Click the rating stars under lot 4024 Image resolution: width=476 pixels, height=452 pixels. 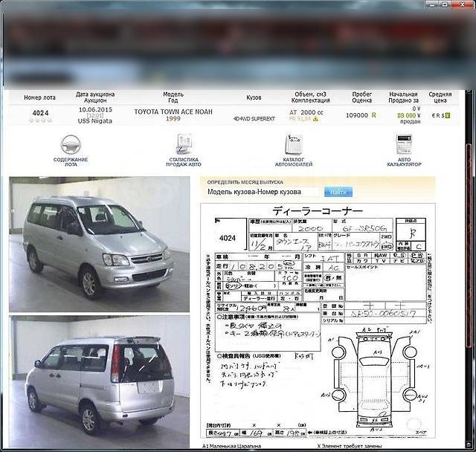pyautogui.click(x=40, y=120)
